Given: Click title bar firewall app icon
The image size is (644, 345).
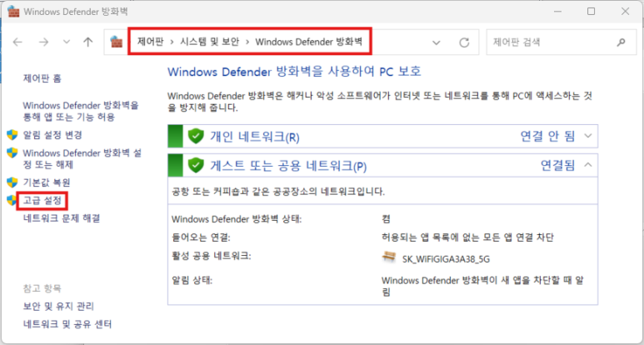Looking at the screenshot, I should (13, 12).
